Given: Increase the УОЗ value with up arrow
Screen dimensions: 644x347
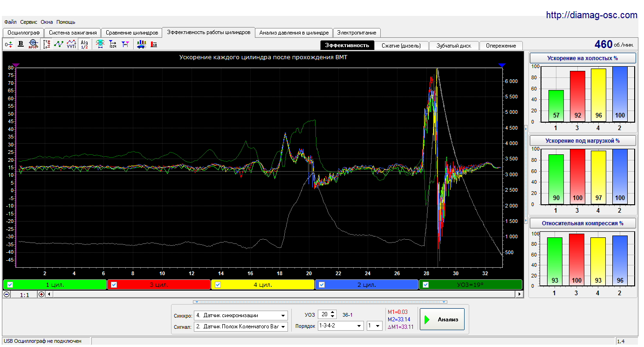Looking at the screenshot, I should 332,312.
